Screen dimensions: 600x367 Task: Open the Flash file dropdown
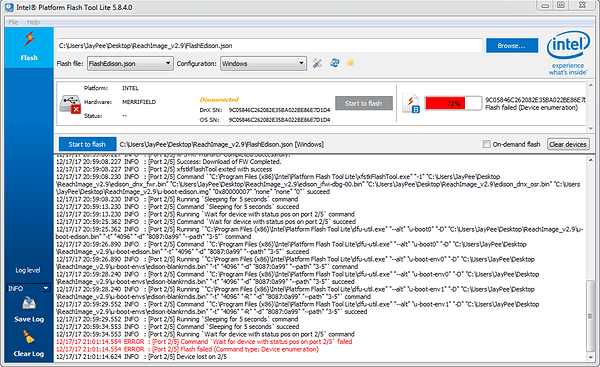click(x=130, y=64)
